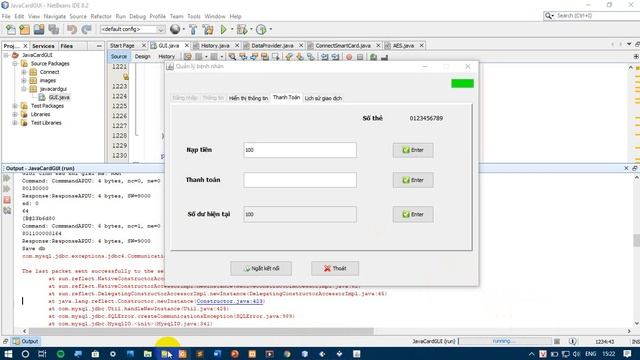Click Enter button next to Số dư hiện tại
640x360 pixels.
[x=413, y=214]
